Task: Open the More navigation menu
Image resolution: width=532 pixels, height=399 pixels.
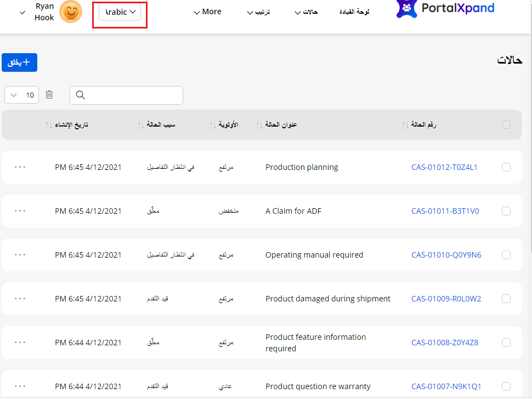Action: 207,12
